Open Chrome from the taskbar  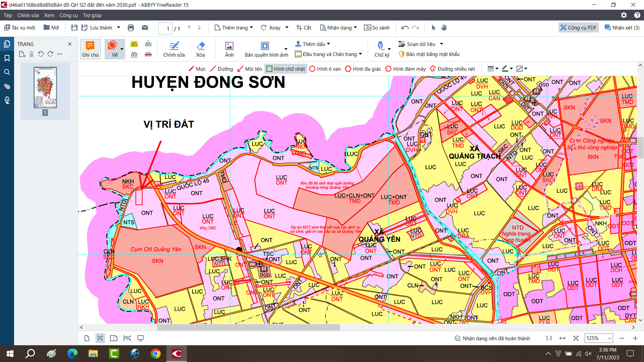click(156, 354)
